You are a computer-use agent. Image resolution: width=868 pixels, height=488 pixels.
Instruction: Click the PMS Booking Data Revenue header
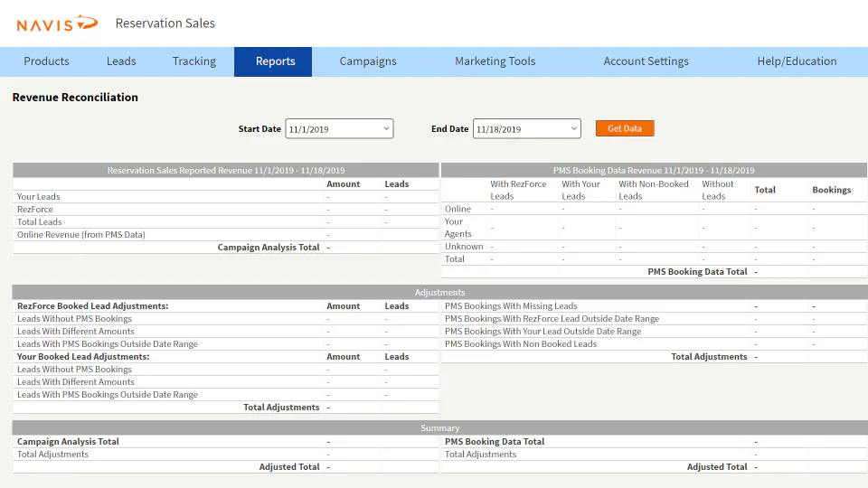[x=654, y=171]
